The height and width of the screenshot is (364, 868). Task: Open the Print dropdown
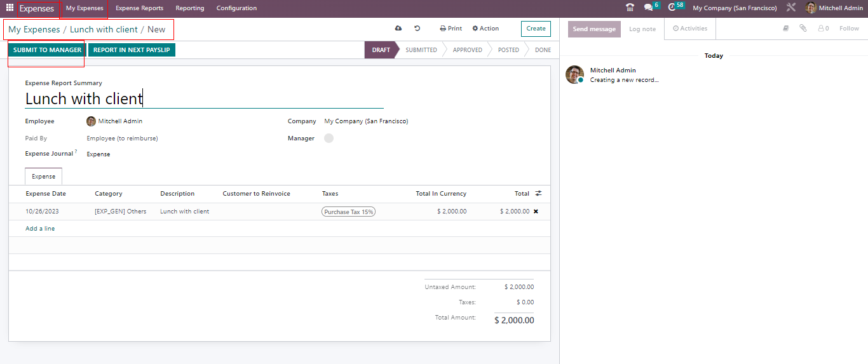tap(451, 29)
